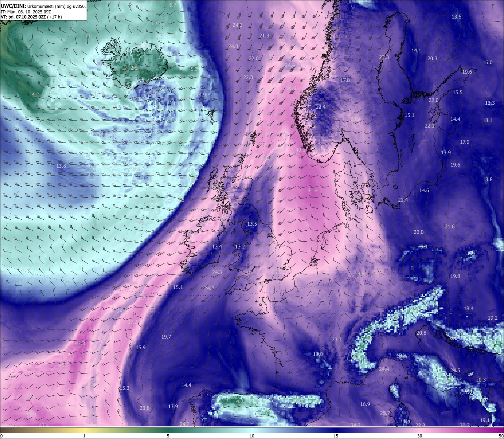
Task: Click the '14.6' value over the Baltic
Action: pos(424,191)
